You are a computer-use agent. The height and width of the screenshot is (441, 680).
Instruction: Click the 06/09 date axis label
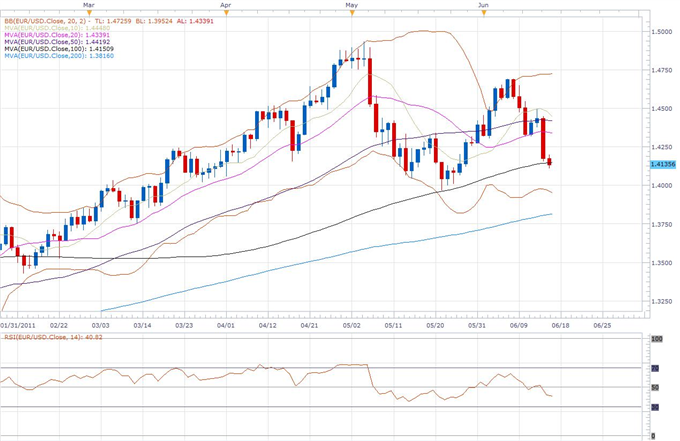point(519,325)
